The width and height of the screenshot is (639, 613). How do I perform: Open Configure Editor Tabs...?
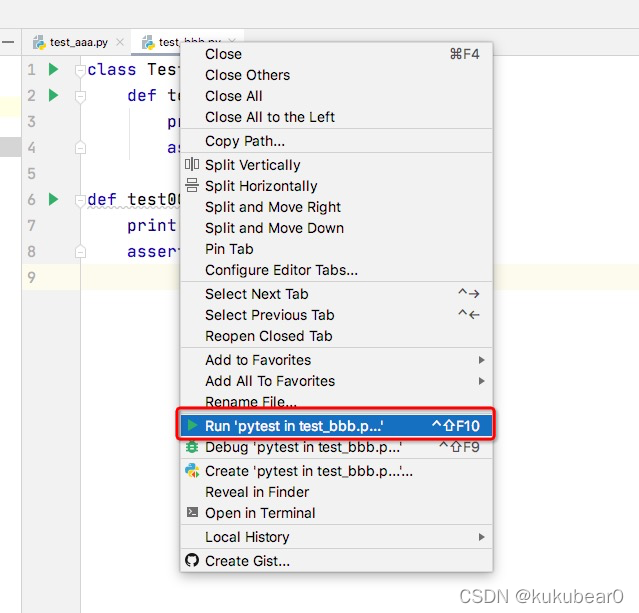(x=336, y=270)
